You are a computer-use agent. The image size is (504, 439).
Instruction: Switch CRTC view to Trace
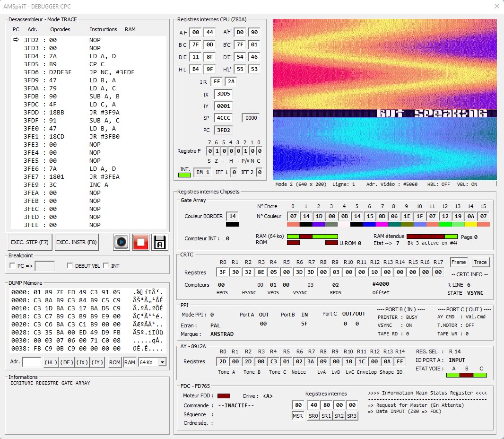pos(480,262)
